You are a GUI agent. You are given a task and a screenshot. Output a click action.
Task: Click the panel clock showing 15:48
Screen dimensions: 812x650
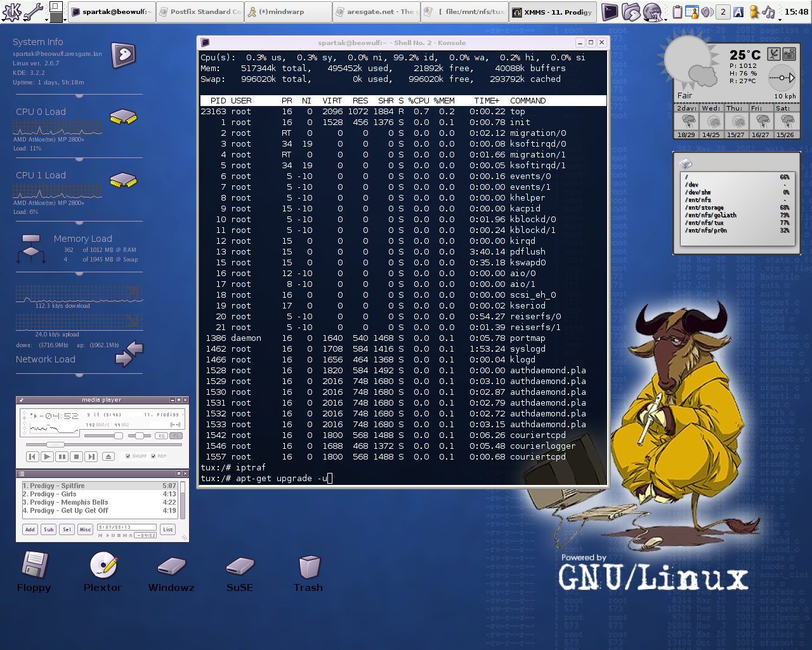(796, 11)
